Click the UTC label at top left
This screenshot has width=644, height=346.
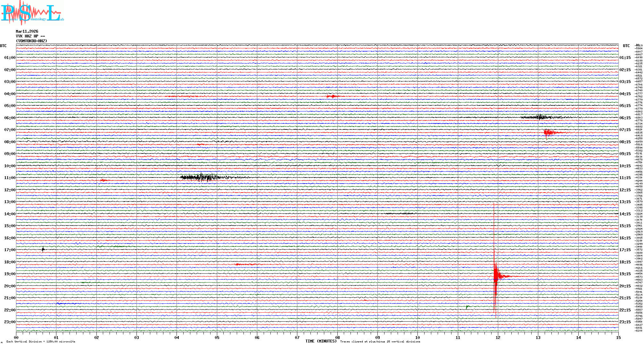coord(3,46)
